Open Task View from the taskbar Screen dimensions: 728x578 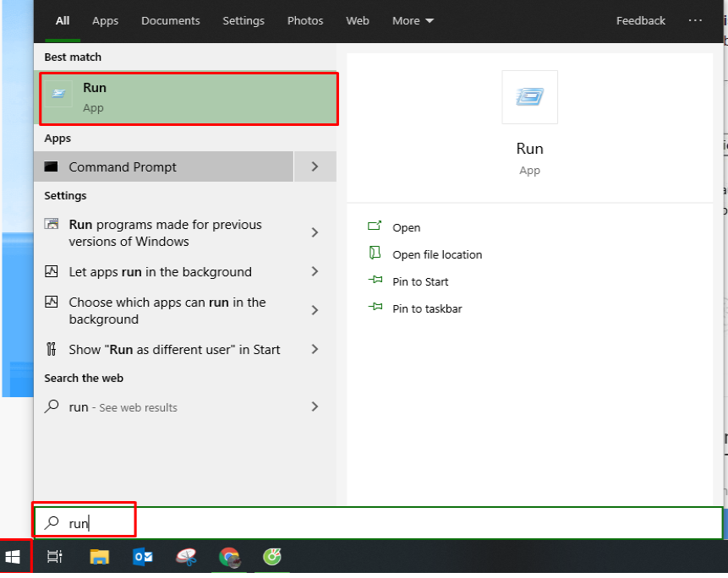tap(55, 557)
